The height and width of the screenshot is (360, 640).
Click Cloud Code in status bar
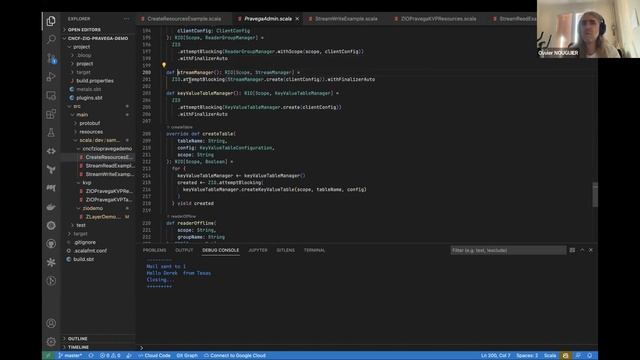154,356
